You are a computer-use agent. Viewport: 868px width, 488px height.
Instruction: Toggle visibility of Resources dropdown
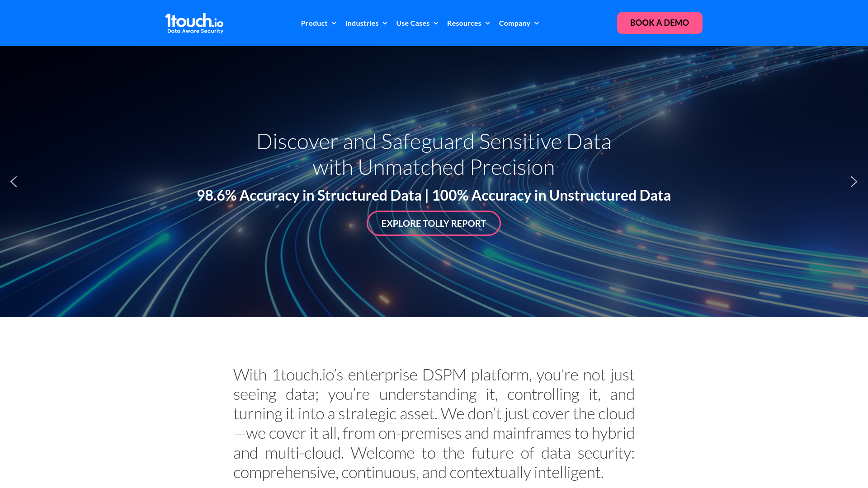point(468,23)
